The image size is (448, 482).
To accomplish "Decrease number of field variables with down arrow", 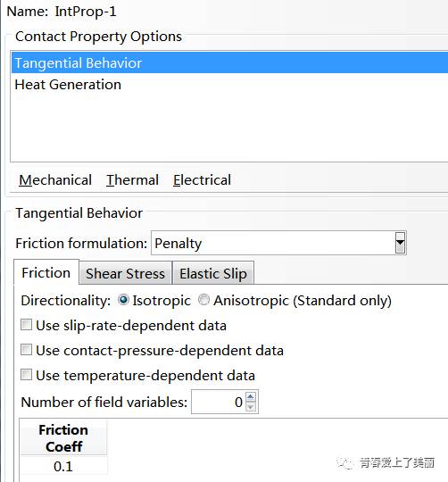I will click(251, 406).
